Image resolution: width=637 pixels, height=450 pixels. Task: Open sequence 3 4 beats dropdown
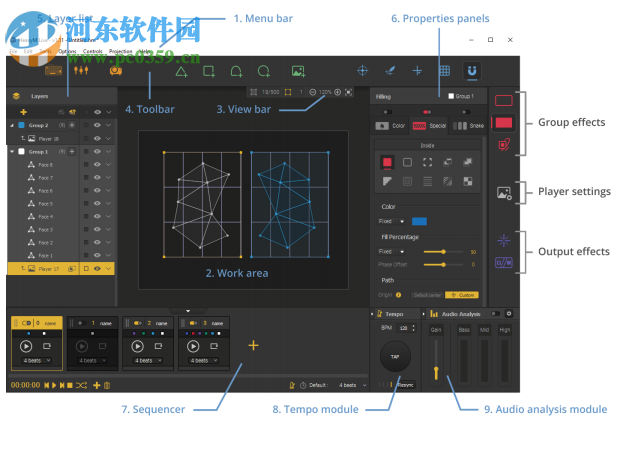click(x=204, y=360)
